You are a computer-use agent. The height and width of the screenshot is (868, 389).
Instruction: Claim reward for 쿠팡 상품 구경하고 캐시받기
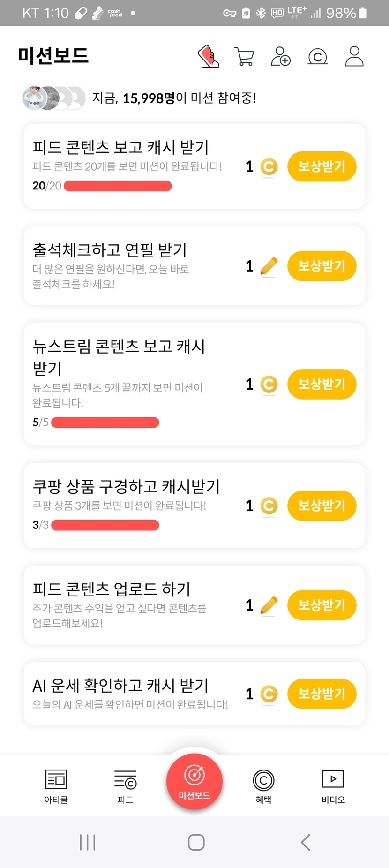322,506
